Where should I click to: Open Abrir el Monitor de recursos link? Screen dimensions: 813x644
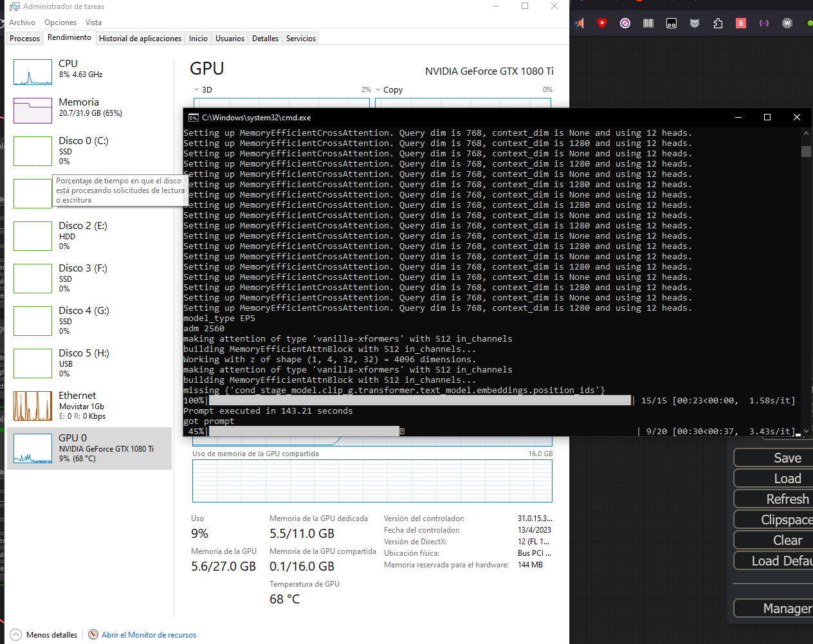[x=149, y=635]
